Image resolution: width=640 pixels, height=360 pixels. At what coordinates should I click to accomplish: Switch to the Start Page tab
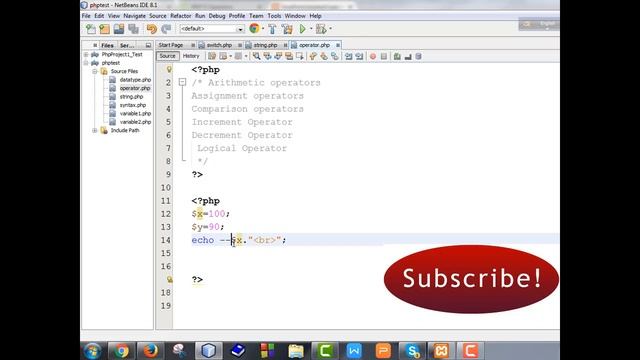pyautogui.click(x=171, y=45)
